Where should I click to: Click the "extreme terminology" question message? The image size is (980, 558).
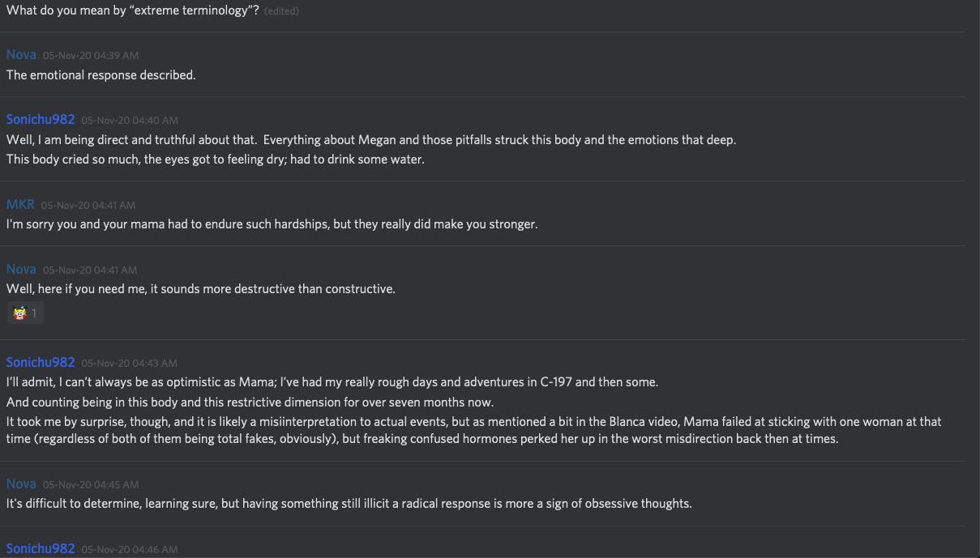(133, 11)
